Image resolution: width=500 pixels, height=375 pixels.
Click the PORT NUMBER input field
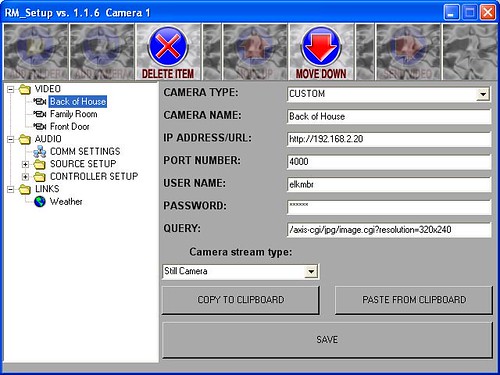click(x=389, y=162)
